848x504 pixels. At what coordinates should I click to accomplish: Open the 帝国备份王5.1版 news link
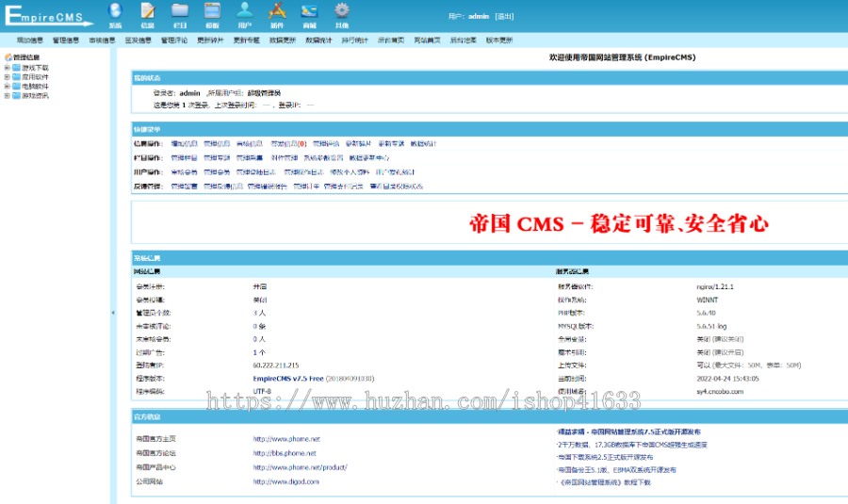pos(617,470)
